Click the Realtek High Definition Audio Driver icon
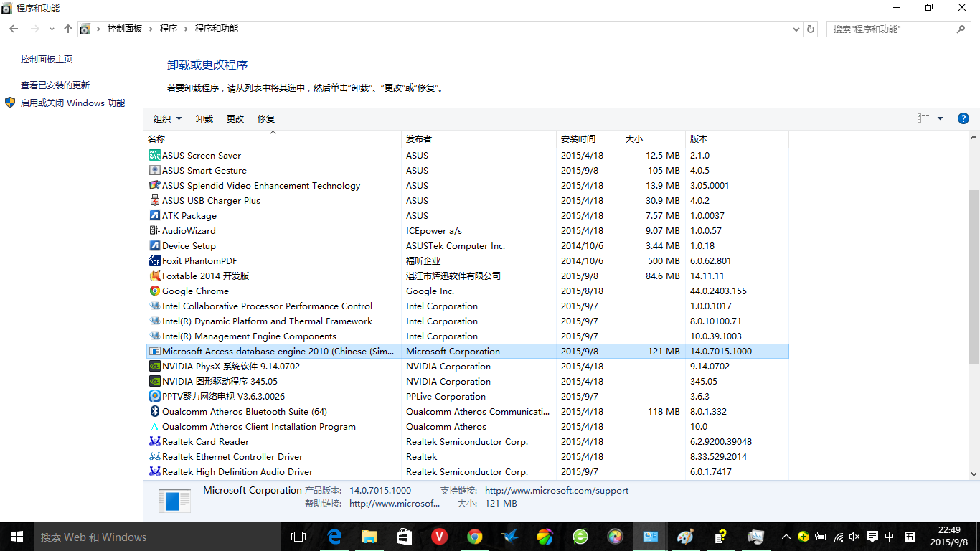The image size is (980, 551). pos(154,471)
